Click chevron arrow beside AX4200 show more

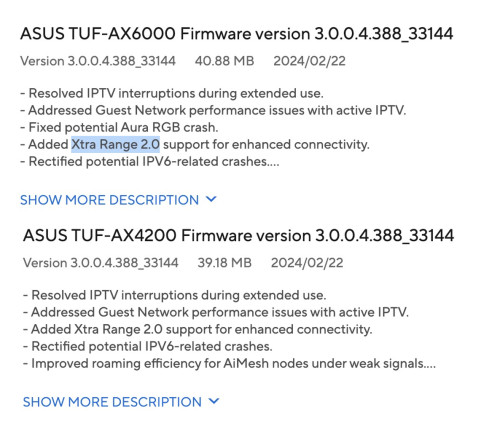tap(214, 401)
